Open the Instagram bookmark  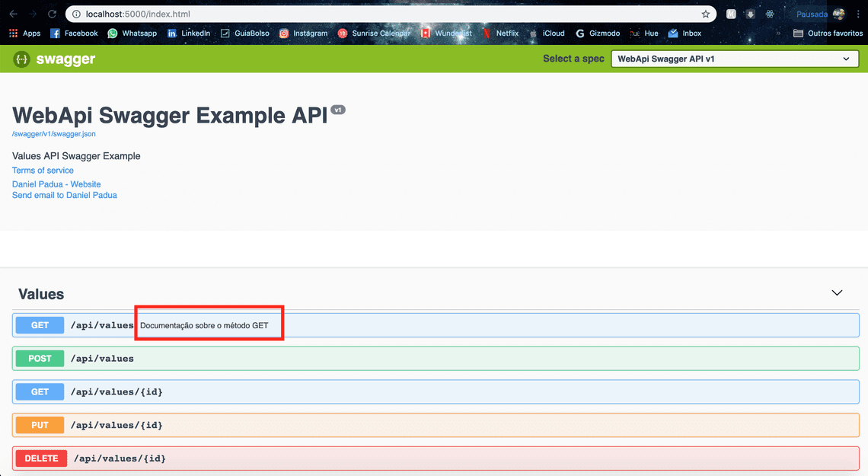(x=305, y=33)
